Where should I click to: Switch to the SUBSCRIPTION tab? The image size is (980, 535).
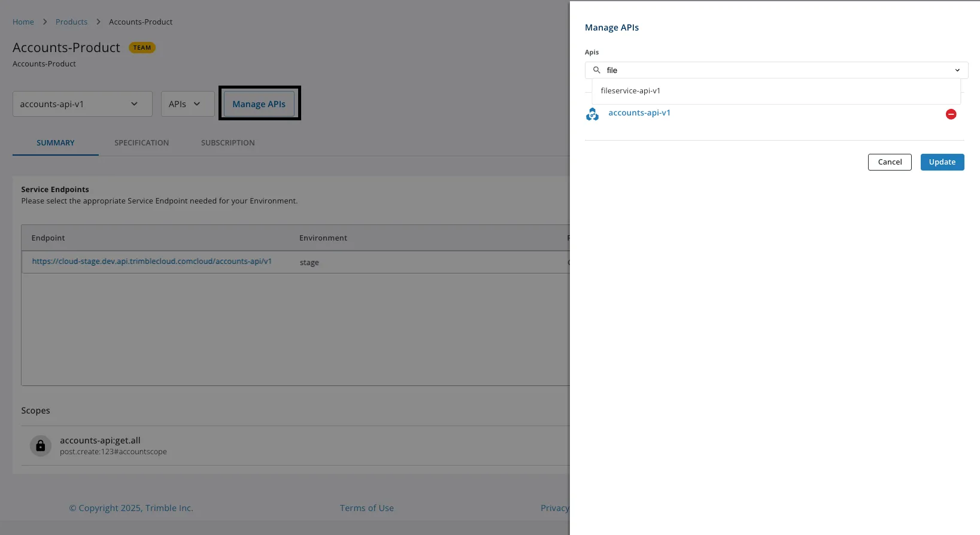(228, 143)
